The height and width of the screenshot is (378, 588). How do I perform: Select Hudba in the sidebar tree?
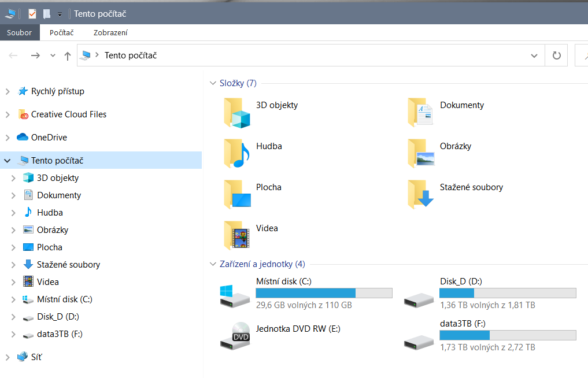(50, 213)
